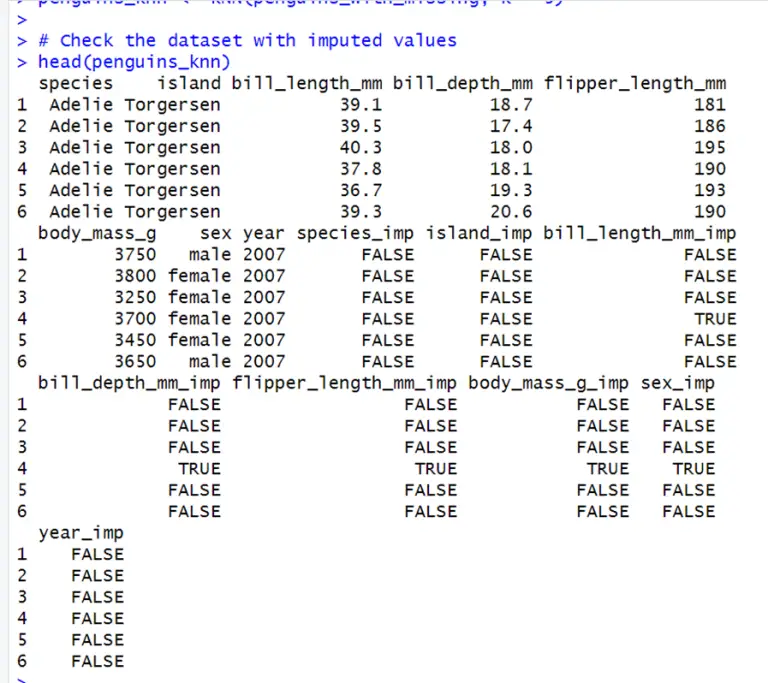768x683 pixels.
Task: Select flipper length value 186
Action: pyautogui.click(x=710, y=126)
